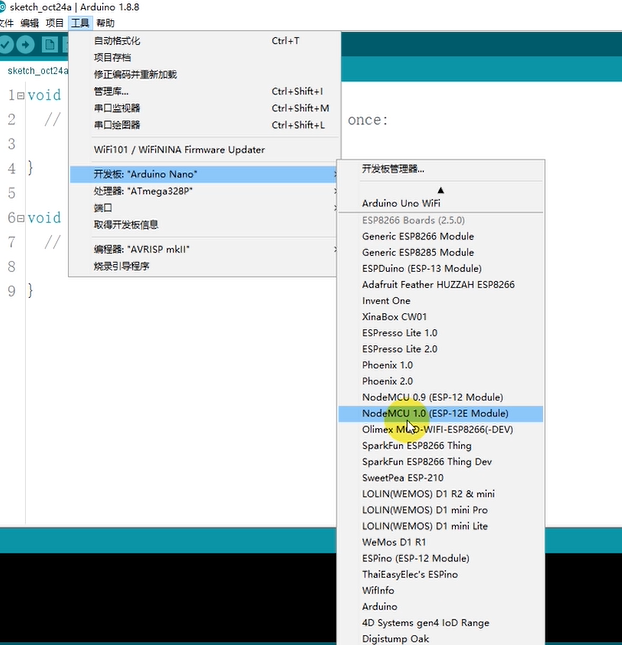Viewport: 622px width, 645px height.
Task: Select WifInfo board
Action: coord(441,590)
